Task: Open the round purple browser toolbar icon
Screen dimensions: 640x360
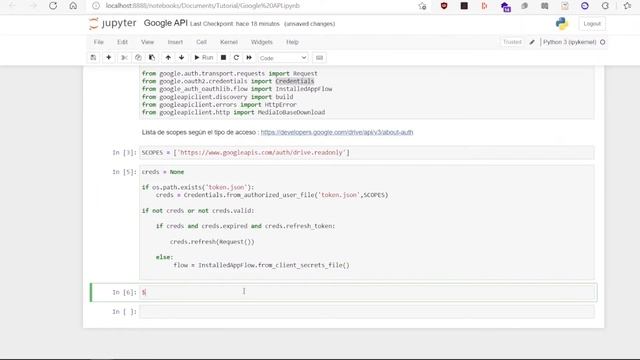Action: pos(585,6)
